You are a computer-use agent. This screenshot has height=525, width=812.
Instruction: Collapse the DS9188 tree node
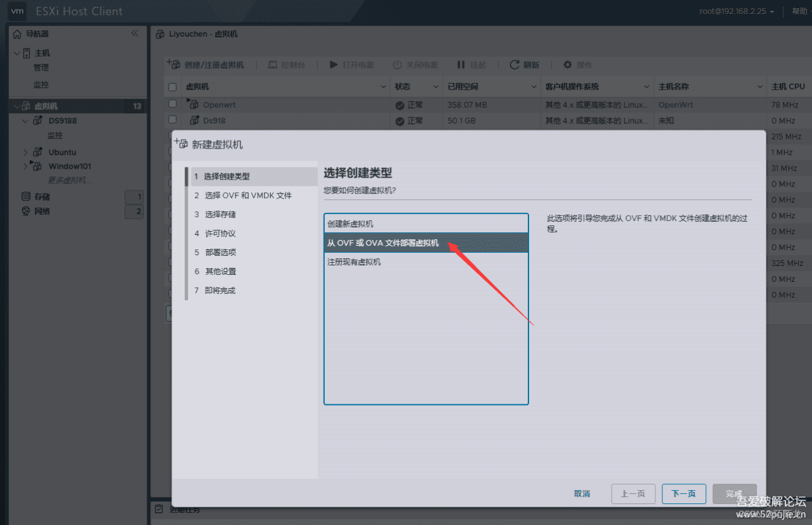pyautogui.click(x=25, y=121)
